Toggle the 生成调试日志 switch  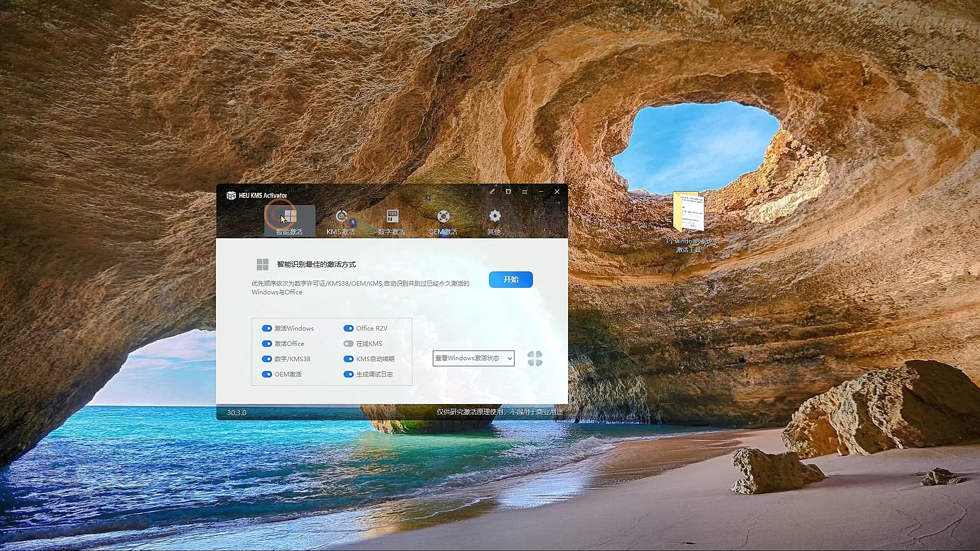click(x=348, y=373)
